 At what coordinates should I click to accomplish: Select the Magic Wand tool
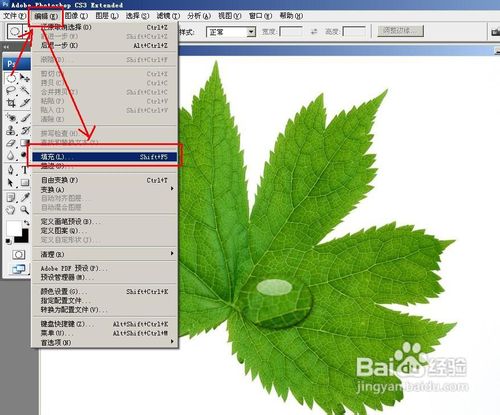click(25, 91)
